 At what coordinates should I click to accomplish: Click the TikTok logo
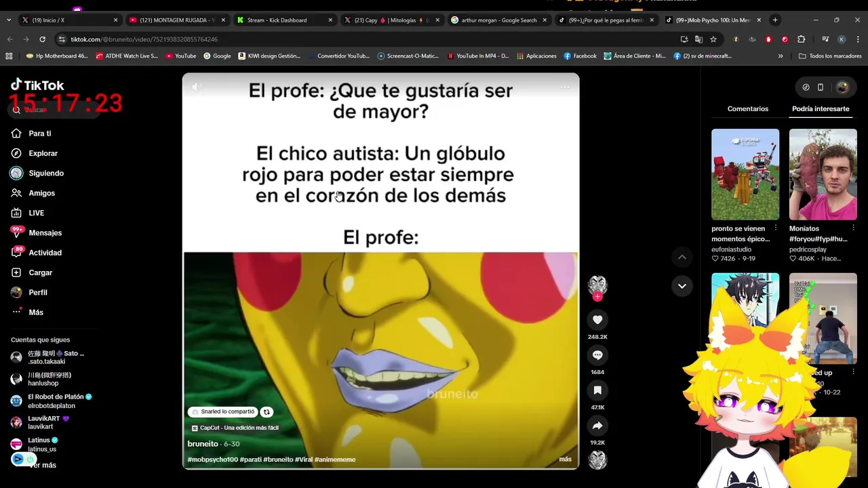(x=37, y=85)
